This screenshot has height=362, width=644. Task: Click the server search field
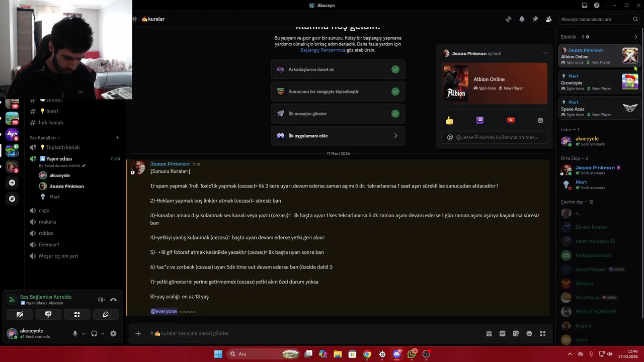tap(599, 19)
